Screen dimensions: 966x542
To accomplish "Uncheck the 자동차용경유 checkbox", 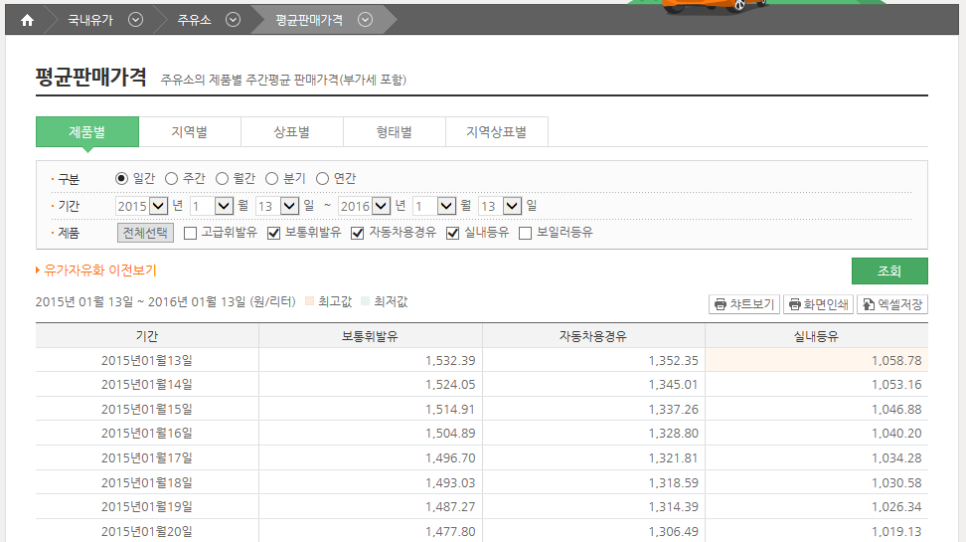I will pos(357,233).
